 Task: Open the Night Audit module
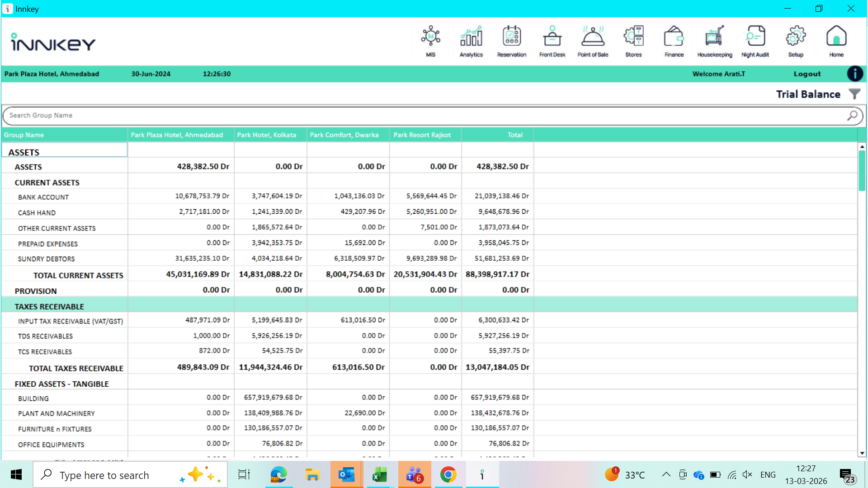pyautogui.click(x=755, y=41)
